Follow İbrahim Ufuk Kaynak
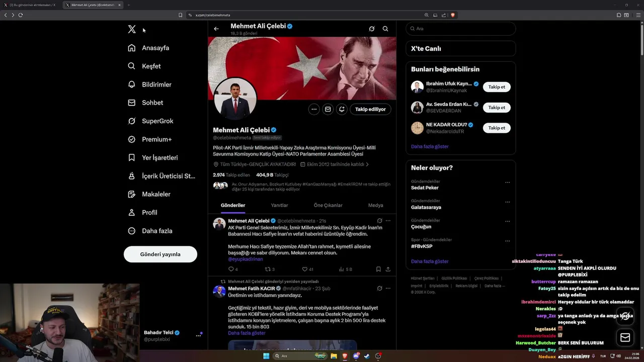Viewport: 644px width, 362px height. click(x=497, y=87)
